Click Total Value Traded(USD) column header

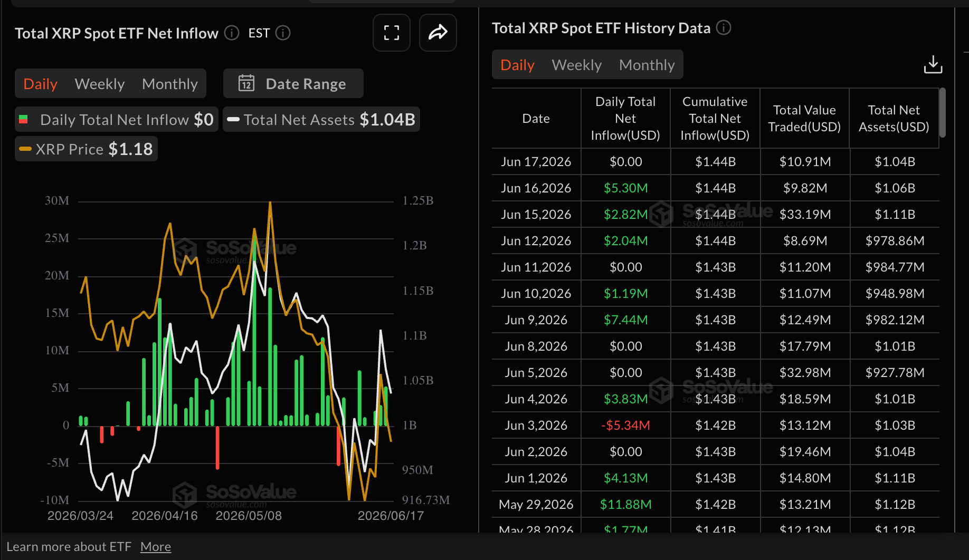pos(804,119)
